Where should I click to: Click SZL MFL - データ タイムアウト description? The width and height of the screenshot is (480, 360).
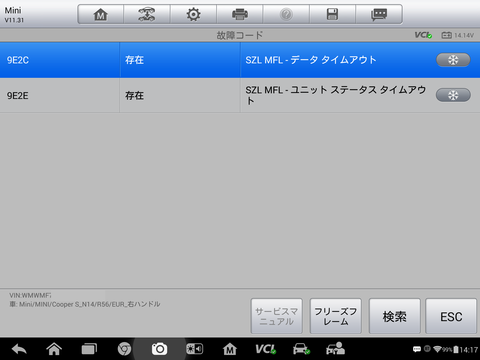pos(311,60)
